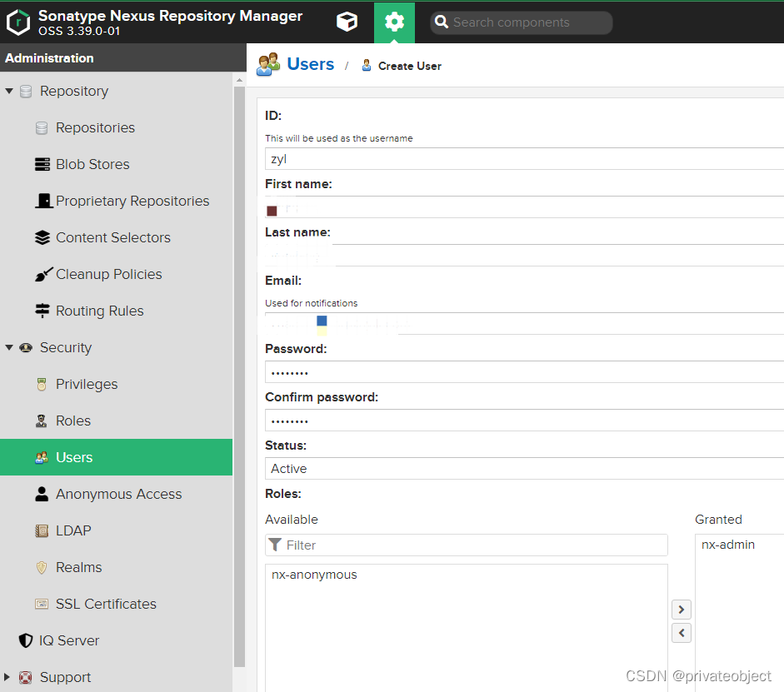Click the Confirm password field
Screen dimensions: 784x692
point(524,421)
